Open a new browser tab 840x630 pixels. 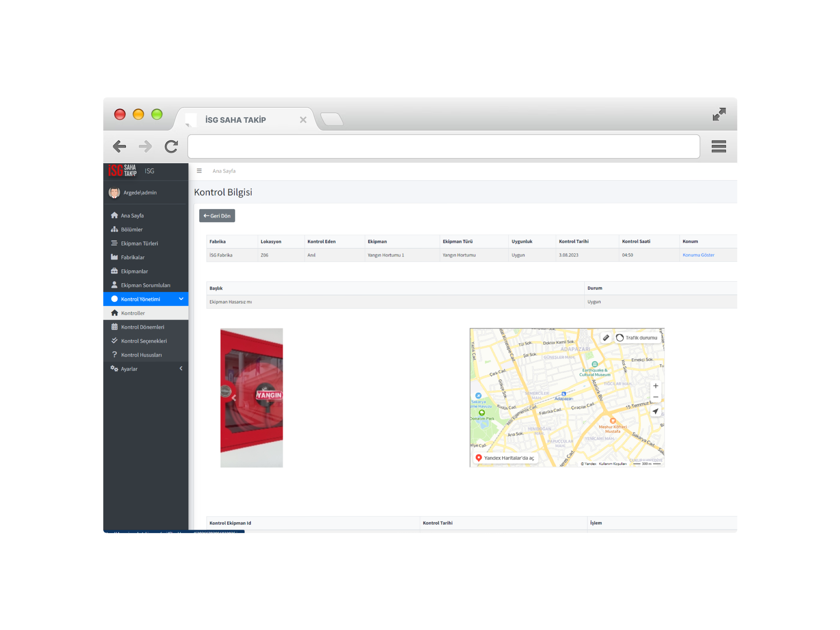coord(332,119)
